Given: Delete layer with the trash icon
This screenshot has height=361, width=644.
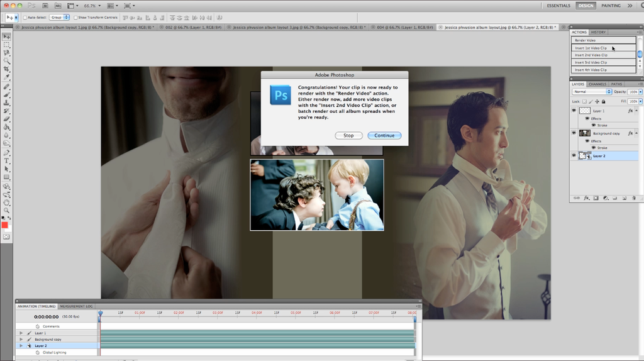Looking at the screenshot, I should (634, 198).
